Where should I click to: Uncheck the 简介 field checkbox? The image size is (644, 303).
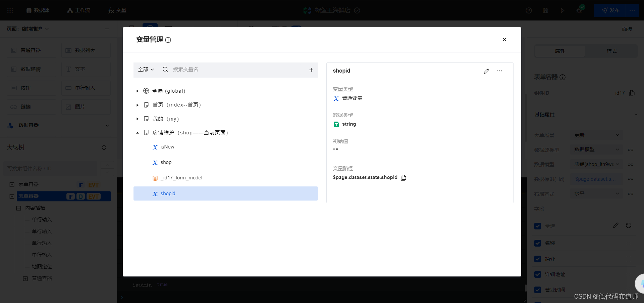538,259
